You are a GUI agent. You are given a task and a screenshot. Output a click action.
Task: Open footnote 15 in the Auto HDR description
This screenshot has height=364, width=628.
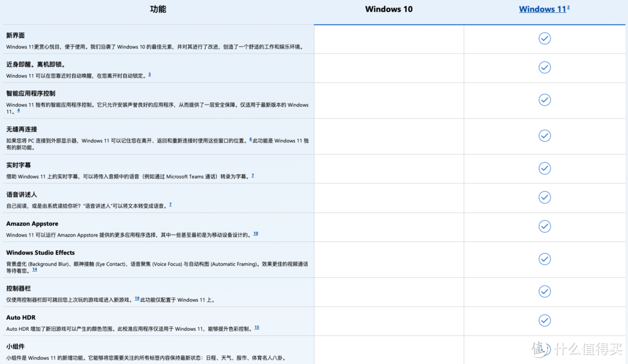[x=257, y=327]
